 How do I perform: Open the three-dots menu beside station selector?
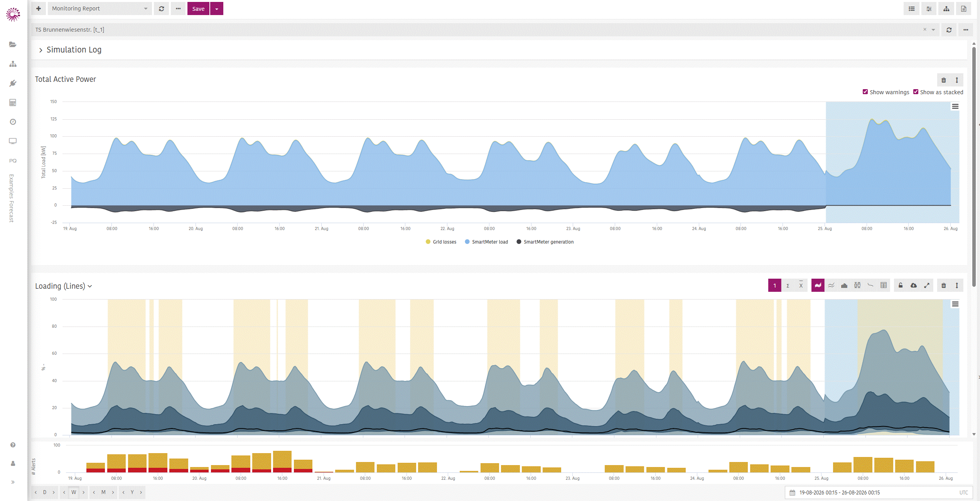pyautogui.click(x=966, y=30)
